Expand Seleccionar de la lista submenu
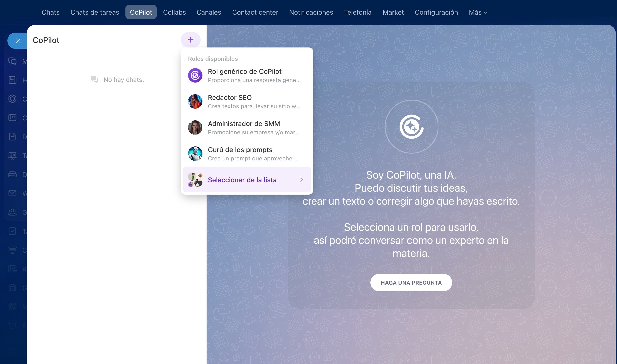The width and height of the screenshot is (617, 364). click(x=242, y=180)
